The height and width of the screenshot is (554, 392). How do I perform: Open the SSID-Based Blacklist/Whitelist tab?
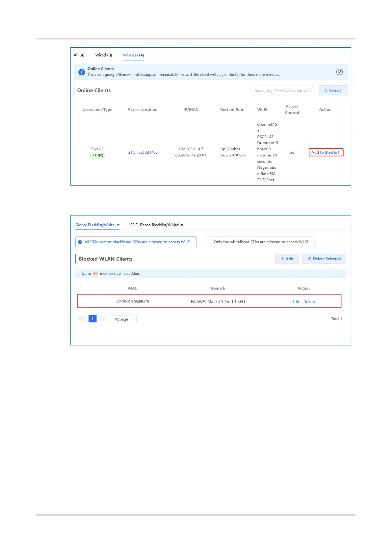click(157, 225)
